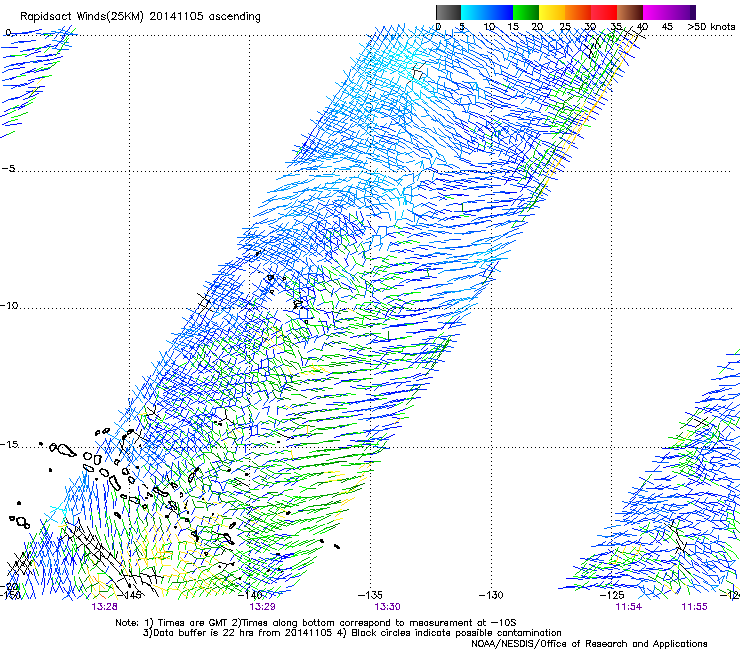Click the gray 0-5 knots color swatch

[x=448, y=12]
